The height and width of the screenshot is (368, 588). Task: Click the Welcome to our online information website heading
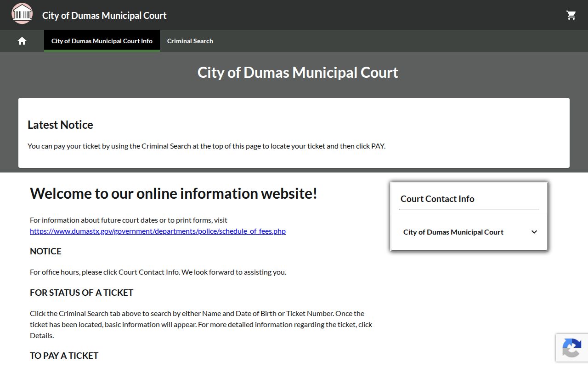(174, 193)
